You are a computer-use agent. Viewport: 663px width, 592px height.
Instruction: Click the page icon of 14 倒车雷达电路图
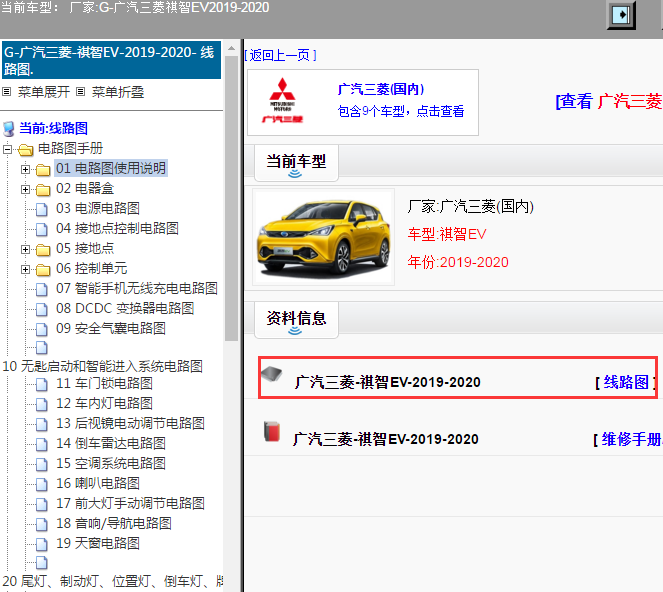point(41,444)
